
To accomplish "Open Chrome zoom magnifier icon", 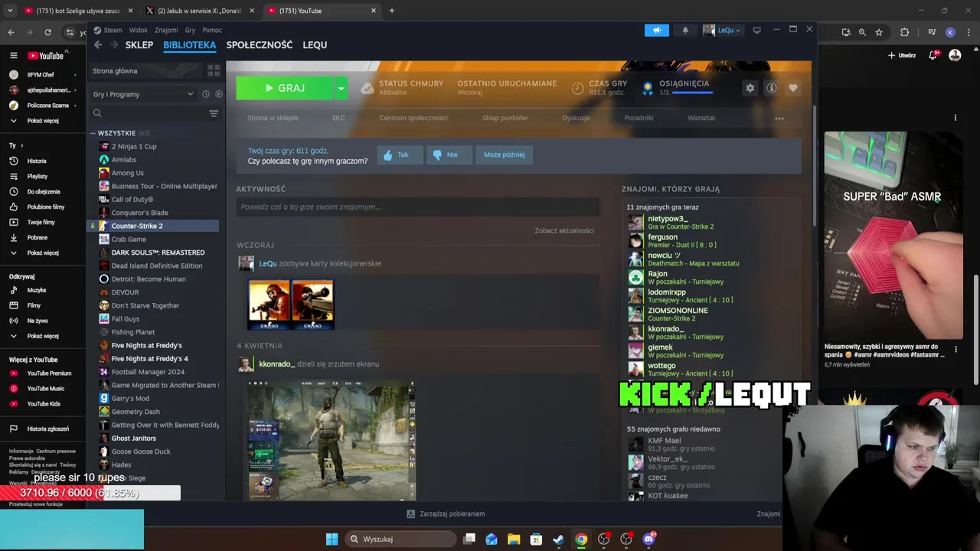I will 862,32.
